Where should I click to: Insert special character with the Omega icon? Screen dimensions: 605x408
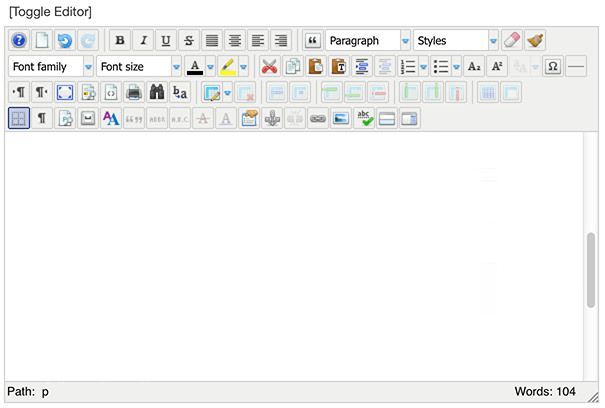click(x=553, y=66)
